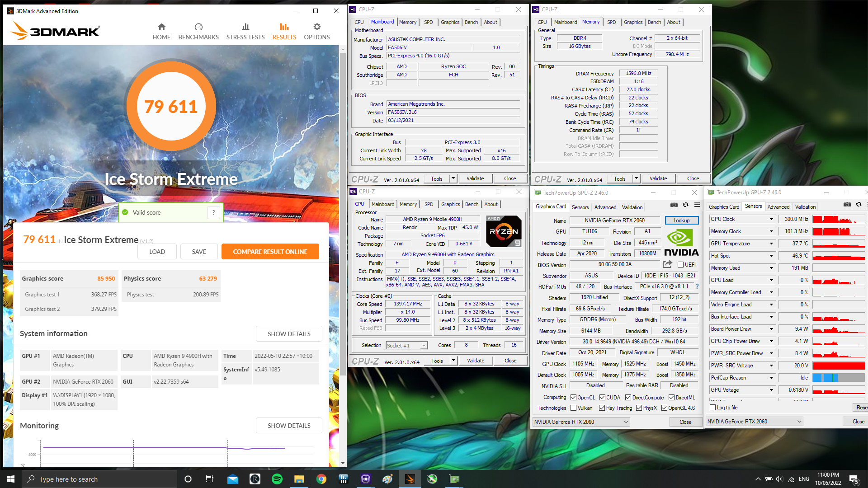Refresh the GPU-Z Graphics Card window
The image size is (868, 488).
(x=685, y=205)
